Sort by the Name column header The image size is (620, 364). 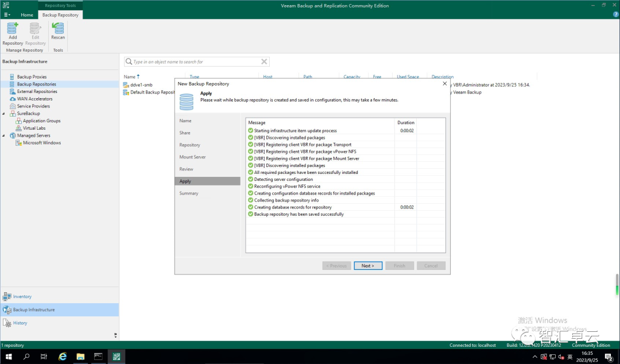point(130,76)
